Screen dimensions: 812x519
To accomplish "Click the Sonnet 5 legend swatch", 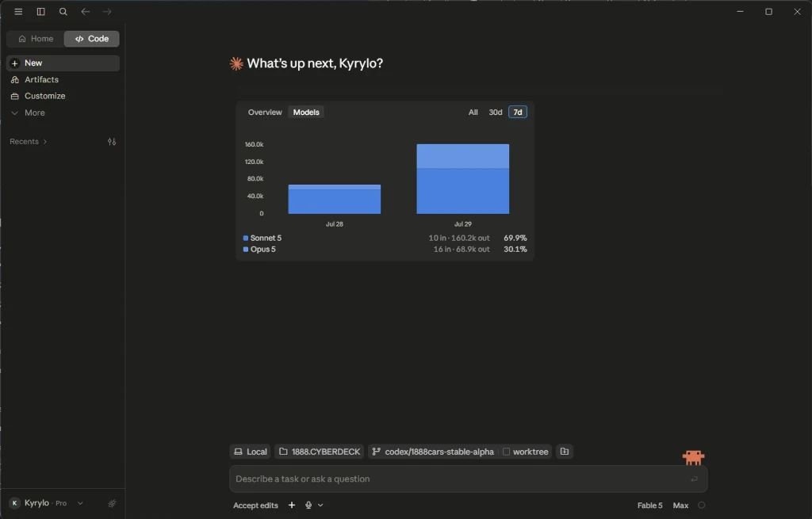I will 246,239.
